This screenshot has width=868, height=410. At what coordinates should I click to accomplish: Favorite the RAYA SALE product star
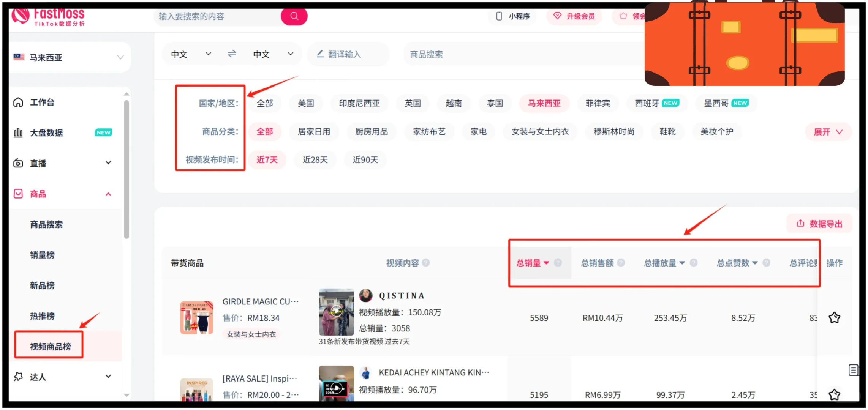(x=834, y=394)
